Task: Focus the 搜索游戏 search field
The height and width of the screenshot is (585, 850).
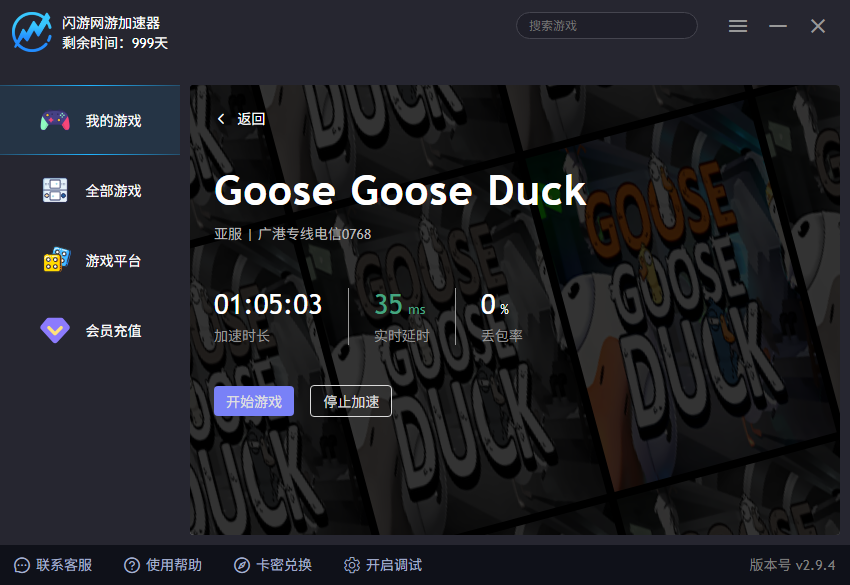Action: (606, 26)
